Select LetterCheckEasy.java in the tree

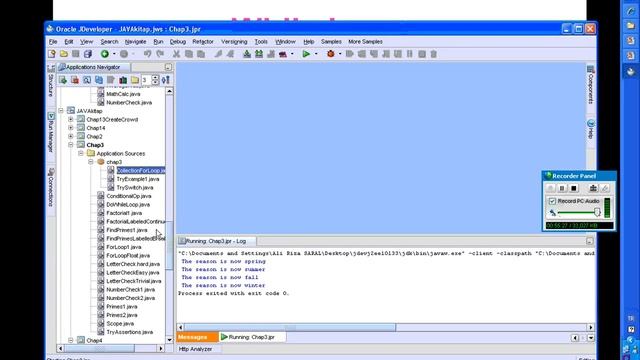coord(133,273)
